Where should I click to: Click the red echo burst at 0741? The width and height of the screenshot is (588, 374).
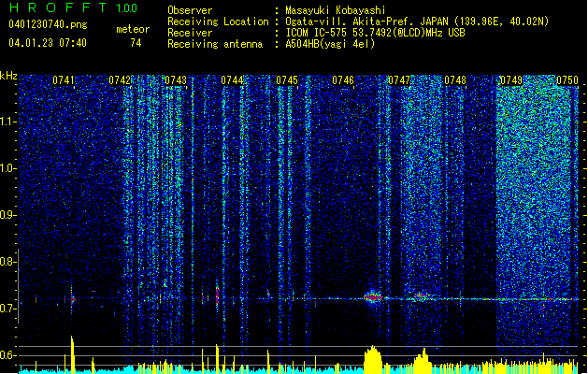(x=73, y=298)
